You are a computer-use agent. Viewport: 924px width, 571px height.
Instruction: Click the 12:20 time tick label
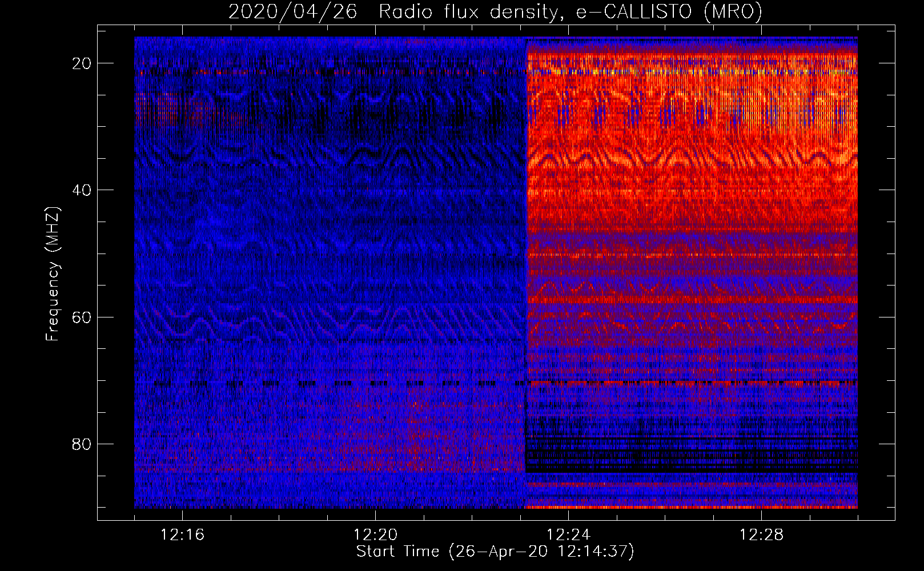[376, 535]
